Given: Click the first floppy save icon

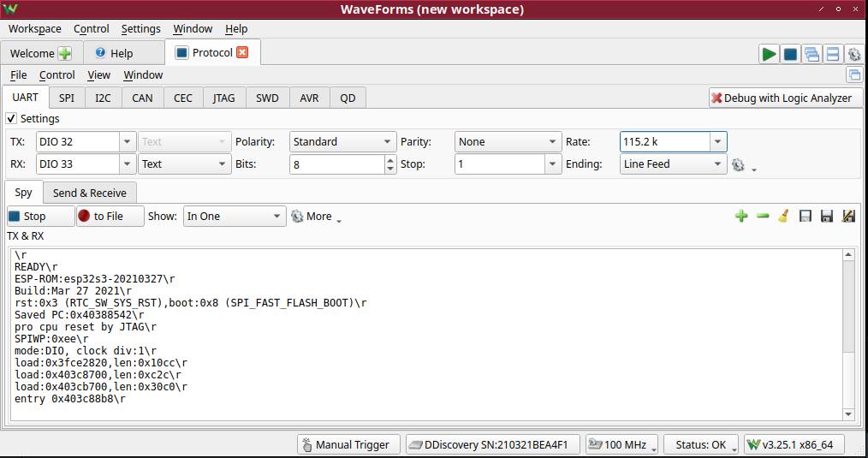Looking at the screenshot, I should coord(806,216).
